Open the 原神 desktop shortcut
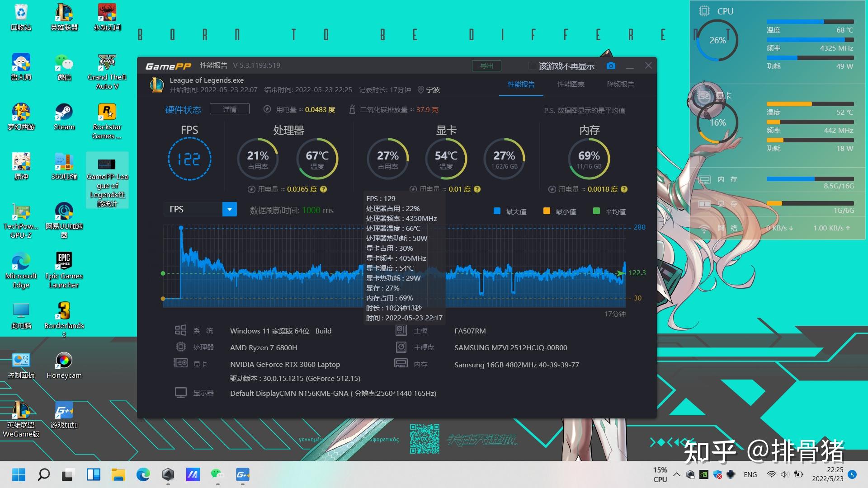868x488 pixels. [x=21, y=166]
